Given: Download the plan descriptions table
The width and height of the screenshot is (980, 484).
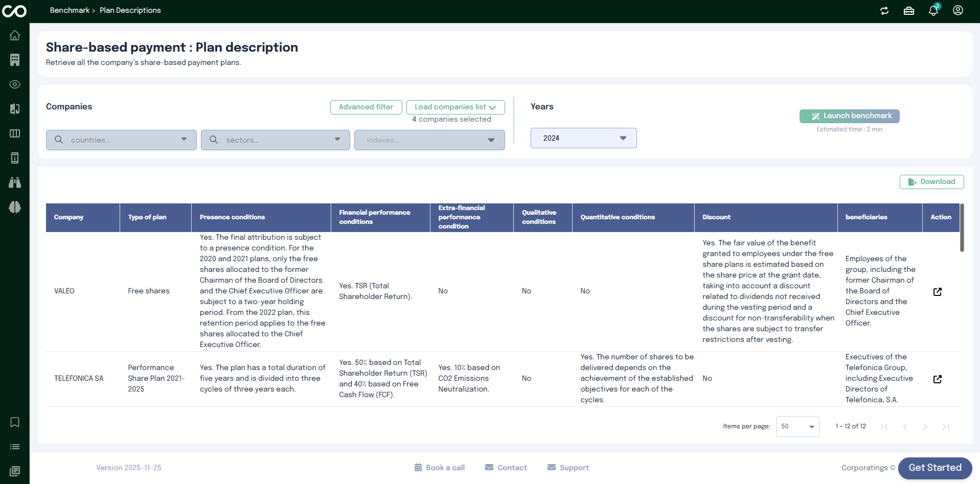Looking at the screenshot, I should [x=931, y=182].
